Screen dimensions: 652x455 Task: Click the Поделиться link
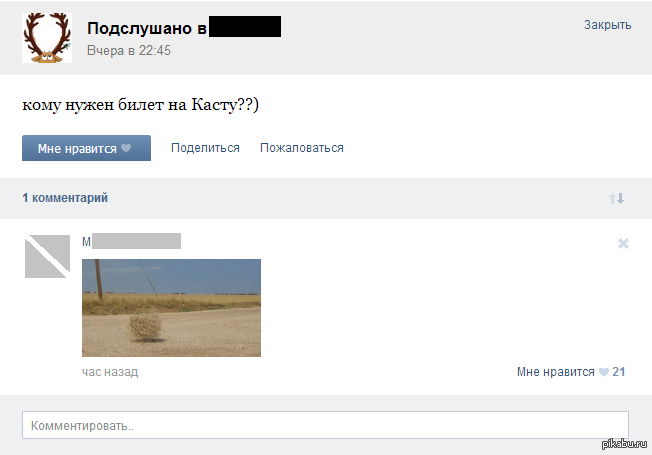pos(205,148)
